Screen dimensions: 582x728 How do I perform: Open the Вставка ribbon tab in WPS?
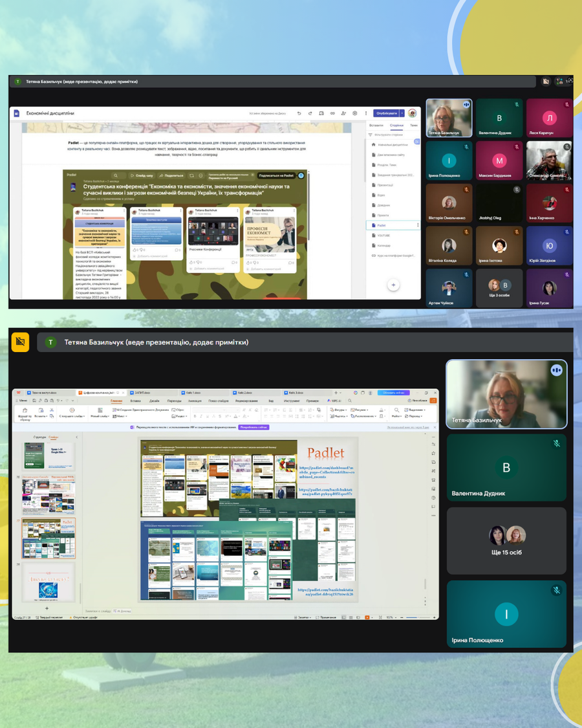135,401
